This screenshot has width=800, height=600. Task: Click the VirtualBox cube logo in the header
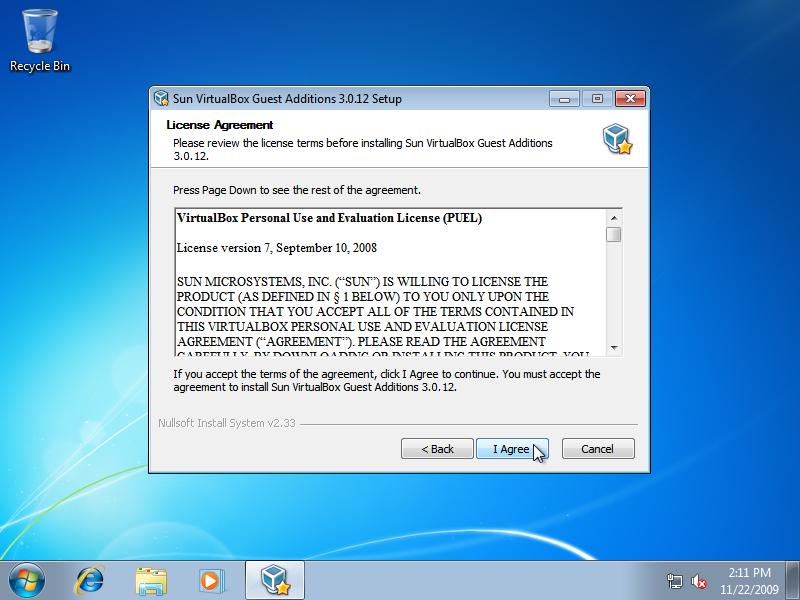[616, 140]
